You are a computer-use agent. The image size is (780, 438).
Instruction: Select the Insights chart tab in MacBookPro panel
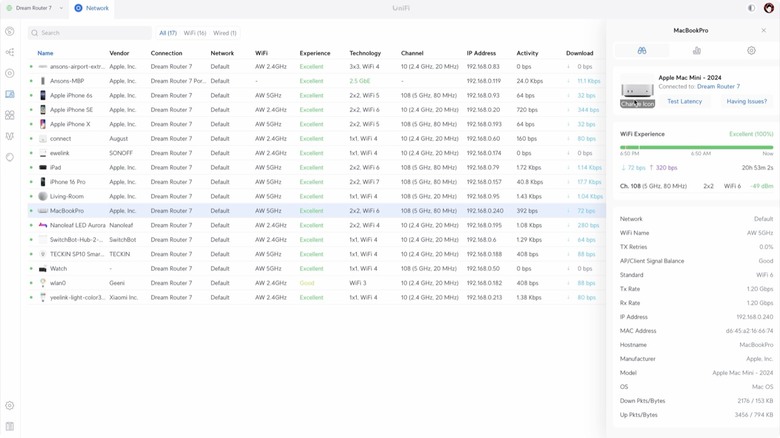(696, 50)
